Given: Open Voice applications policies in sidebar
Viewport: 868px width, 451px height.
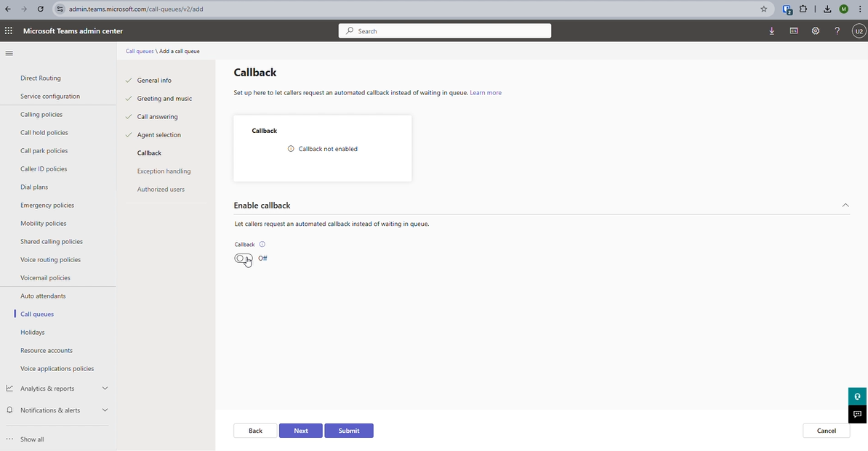Looking at the screenshot, I should pos(57,369).
